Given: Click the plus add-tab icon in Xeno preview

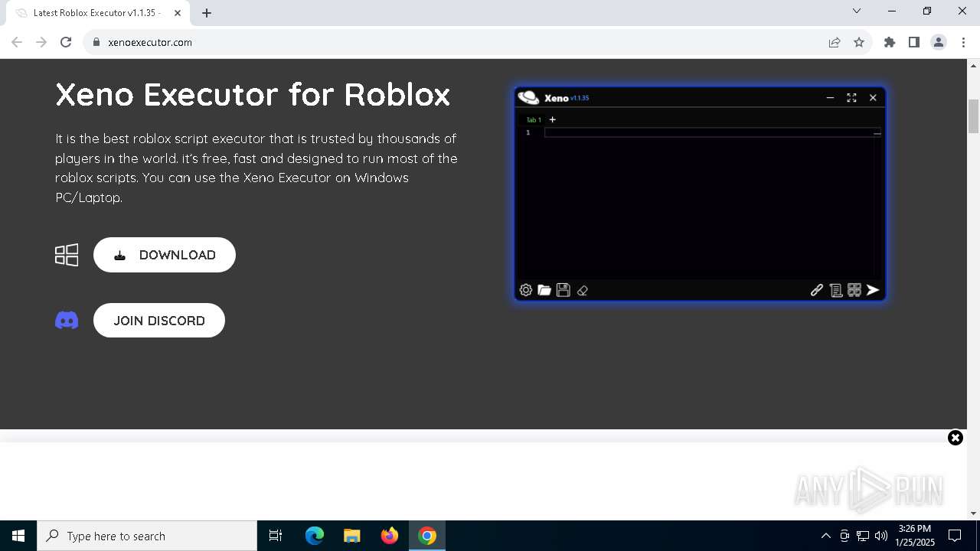Looking at the screenshot, I should click(x=552, y=119).
